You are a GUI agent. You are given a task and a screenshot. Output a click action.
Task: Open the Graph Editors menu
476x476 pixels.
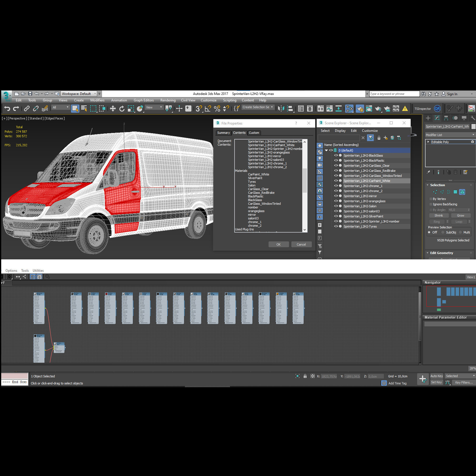point(144,100)
